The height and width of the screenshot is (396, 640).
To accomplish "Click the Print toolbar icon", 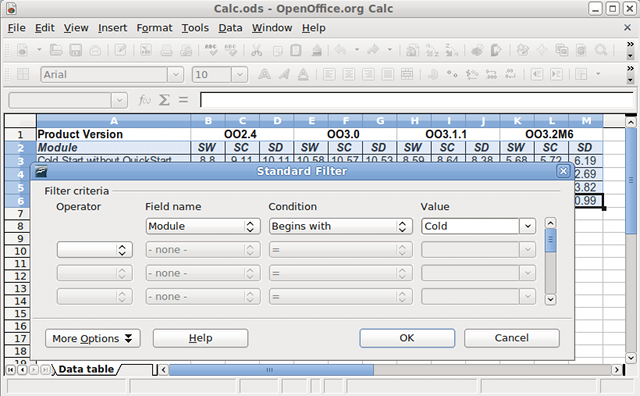I will (167, 50).
